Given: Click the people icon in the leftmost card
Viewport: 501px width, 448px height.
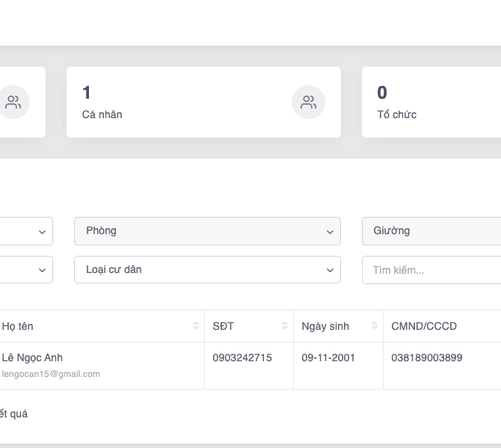Looking at the screenshot, I should click(x=13, y=102).
